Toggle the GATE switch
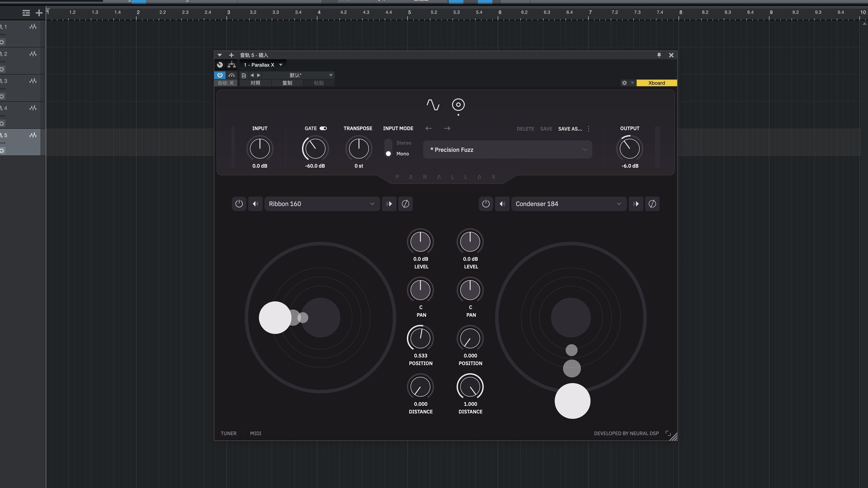Viewport: 868px width, 488px height. pyautogui.click(x=323, y=129)
